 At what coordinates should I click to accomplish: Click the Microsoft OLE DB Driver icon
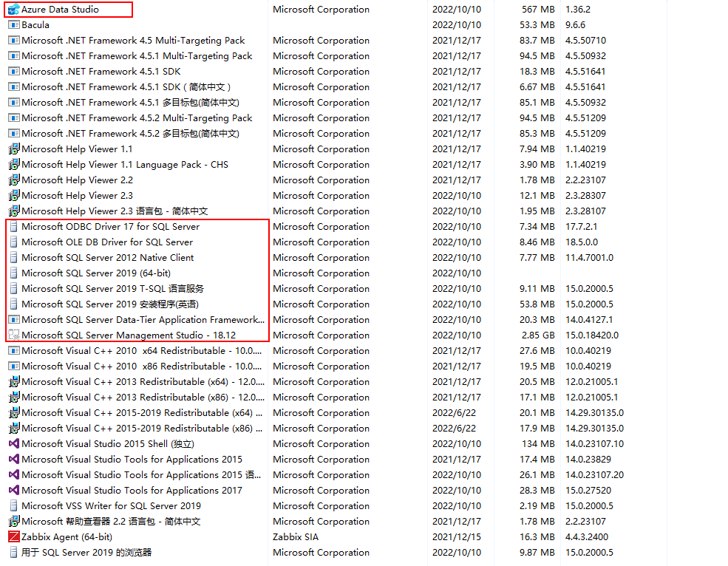[14, 242]
